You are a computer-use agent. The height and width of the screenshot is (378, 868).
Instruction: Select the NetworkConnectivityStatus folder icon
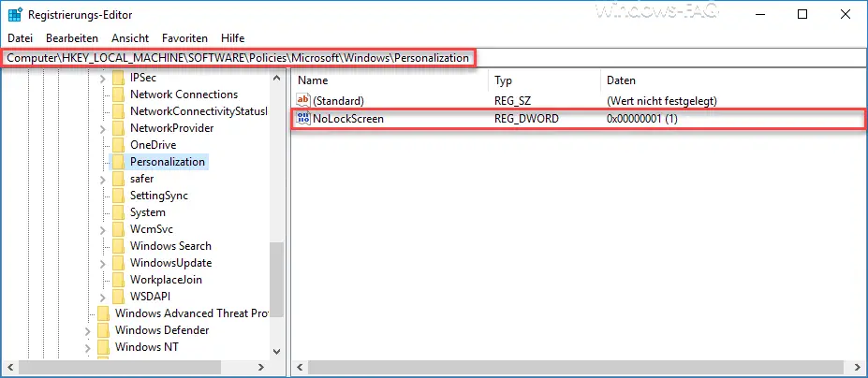click(x=118, y=111)
